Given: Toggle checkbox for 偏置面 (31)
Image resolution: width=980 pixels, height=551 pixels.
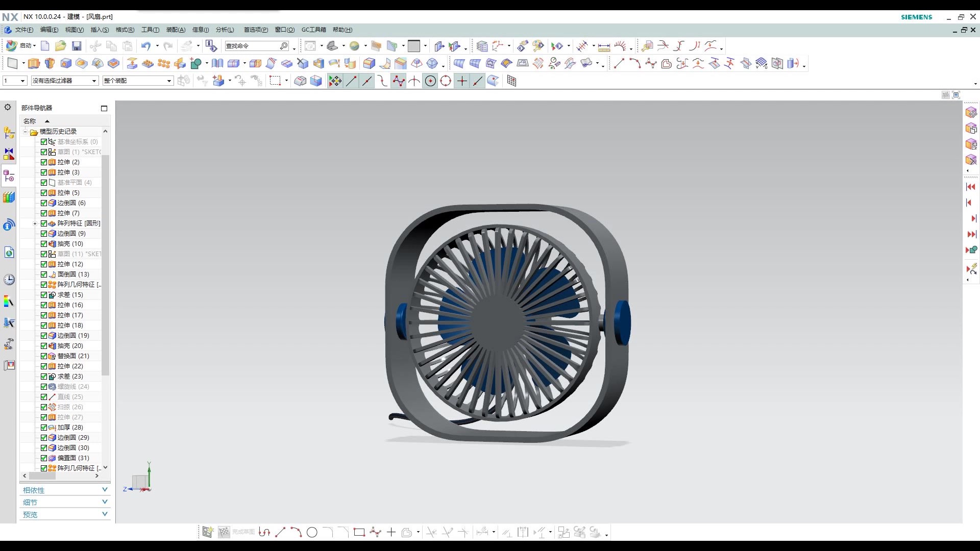Looking at the screenshot, I should (x=44, y=458).
